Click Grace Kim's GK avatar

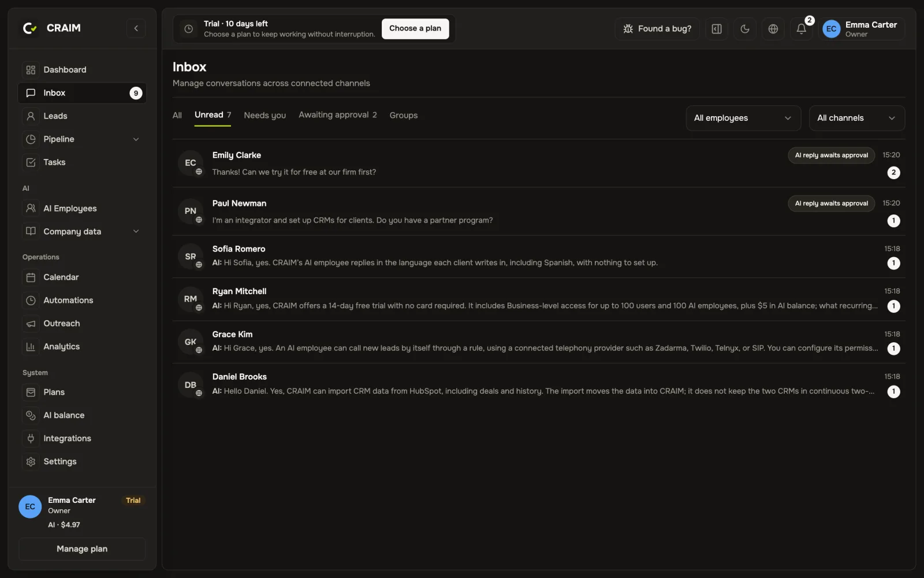pos(191,342)
